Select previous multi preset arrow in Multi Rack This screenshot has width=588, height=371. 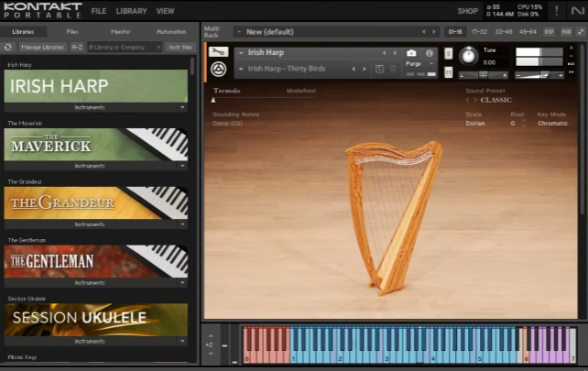tap(424, 32)
